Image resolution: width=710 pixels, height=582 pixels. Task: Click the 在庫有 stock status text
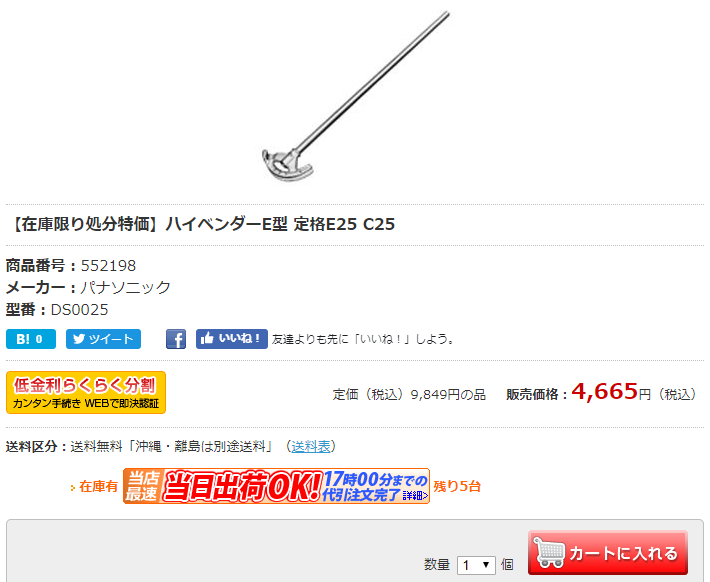click(98, 486)
